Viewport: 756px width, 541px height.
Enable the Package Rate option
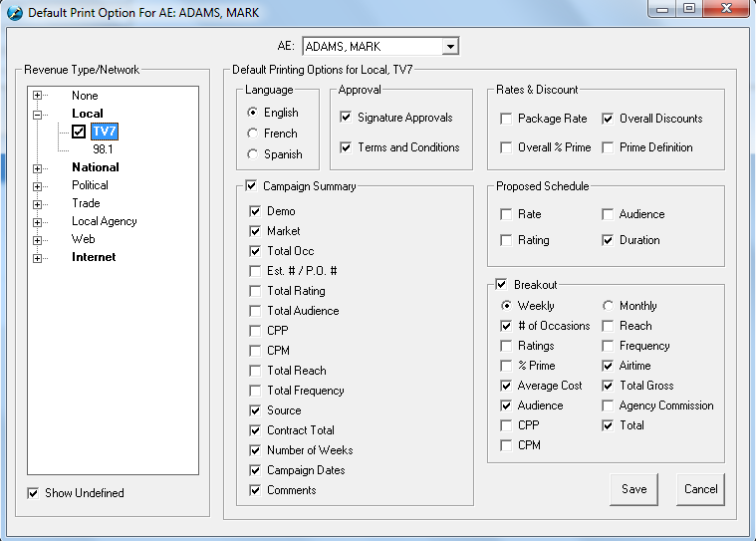pyautogui.click(x=506, y=119)
